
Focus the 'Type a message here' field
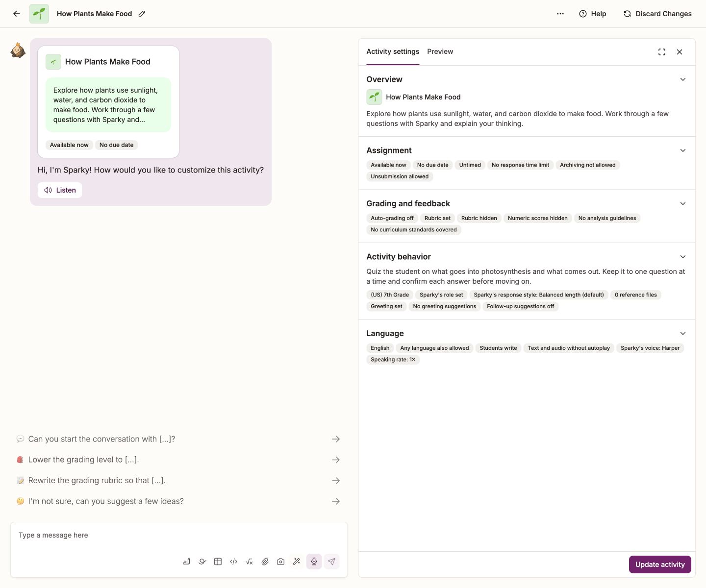(x=179, y=535)
